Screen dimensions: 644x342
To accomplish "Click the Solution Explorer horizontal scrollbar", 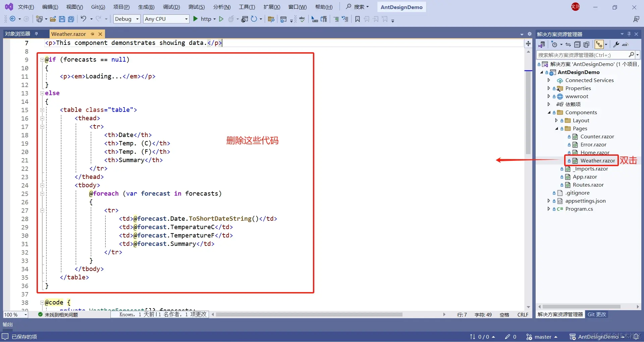I will click(x=582, y=306).
